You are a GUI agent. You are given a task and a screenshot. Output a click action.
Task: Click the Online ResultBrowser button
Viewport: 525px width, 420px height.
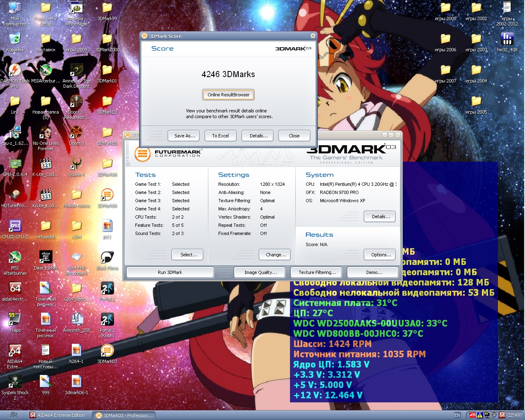[228, 95]
